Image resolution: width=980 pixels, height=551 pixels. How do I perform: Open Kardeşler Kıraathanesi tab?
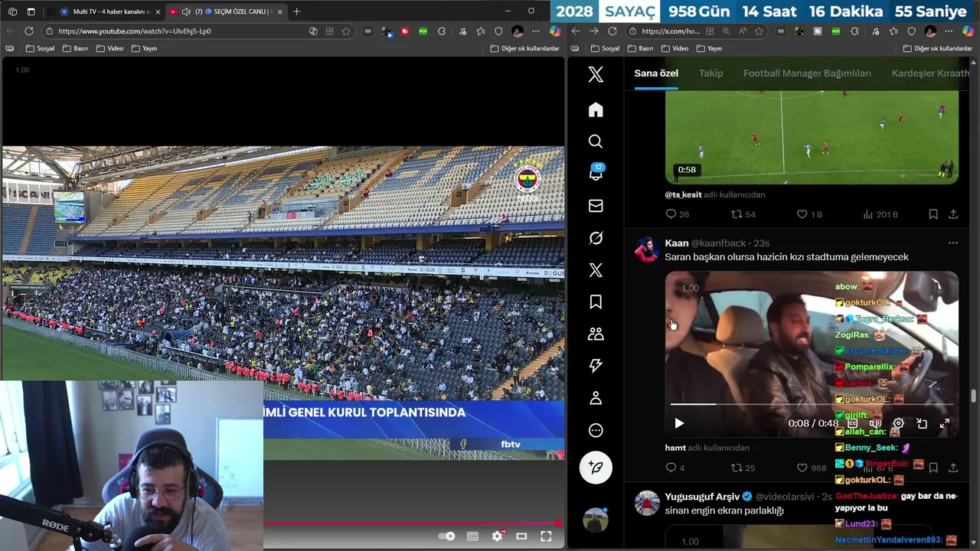(x=930, y=73)
